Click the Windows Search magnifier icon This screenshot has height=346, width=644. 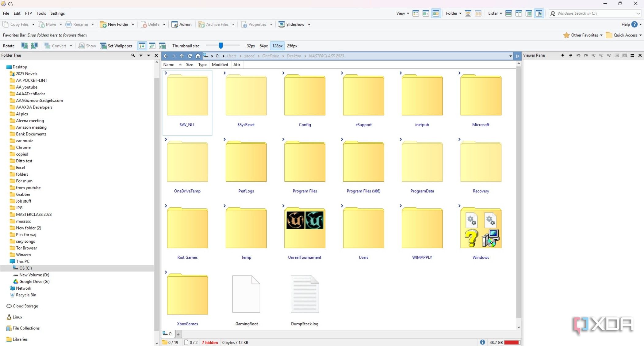point(553,13)
